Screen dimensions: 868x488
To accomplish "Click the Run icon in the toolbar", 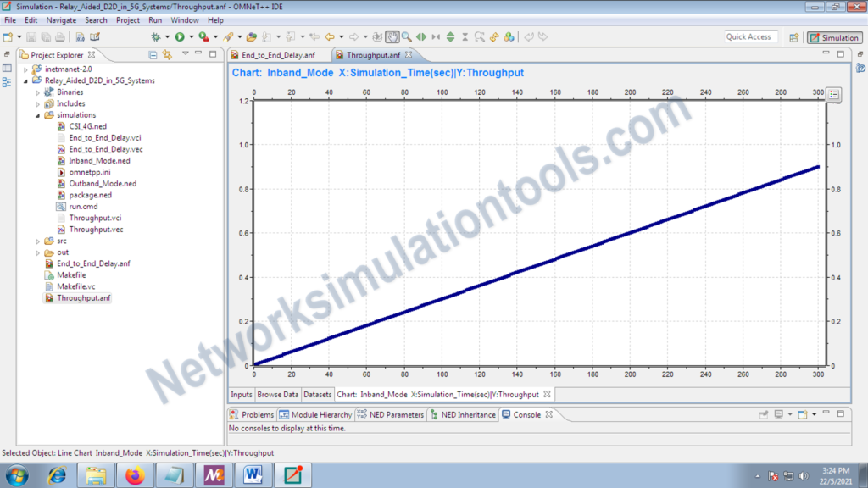I will pos(179,36).
